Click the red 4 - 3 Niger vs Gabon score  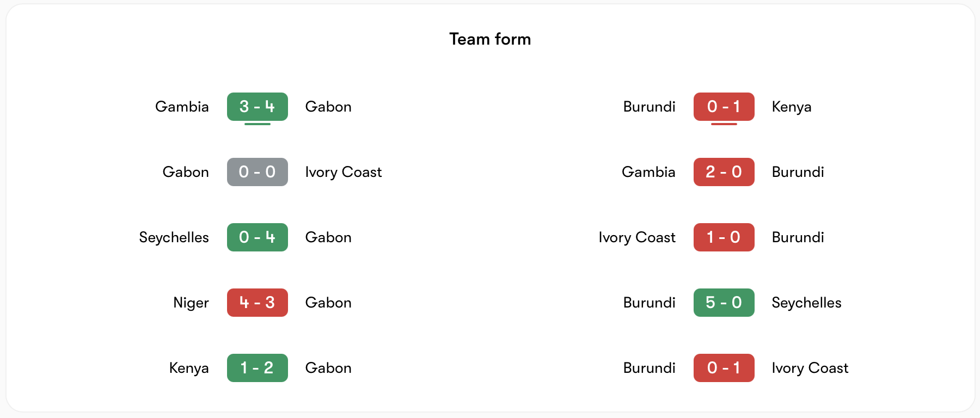pyautogui.click(x=257, y=303)
